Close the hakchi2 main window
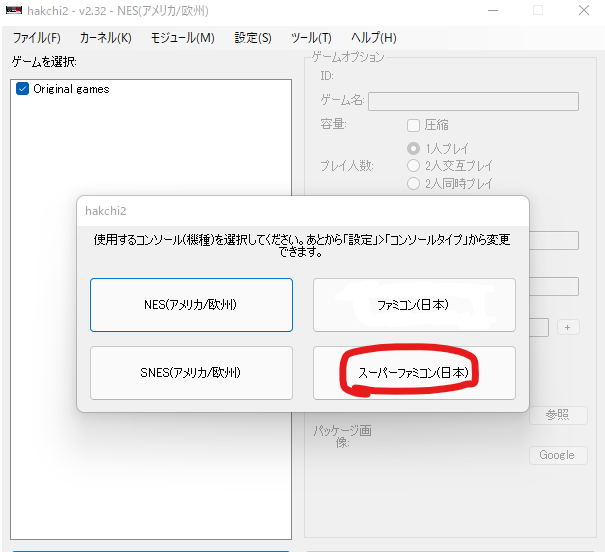The image size is (605, 552). pos(584,10)
